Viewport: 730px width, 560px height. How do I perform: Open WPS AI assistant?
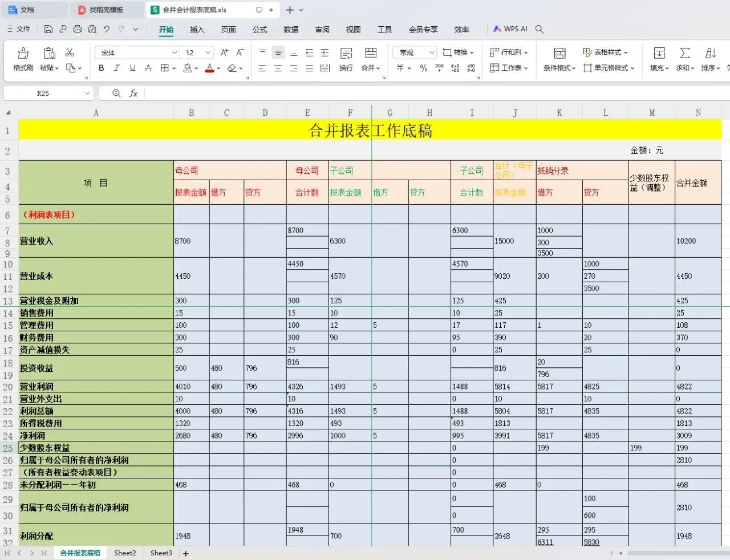[x=510, y=29]
